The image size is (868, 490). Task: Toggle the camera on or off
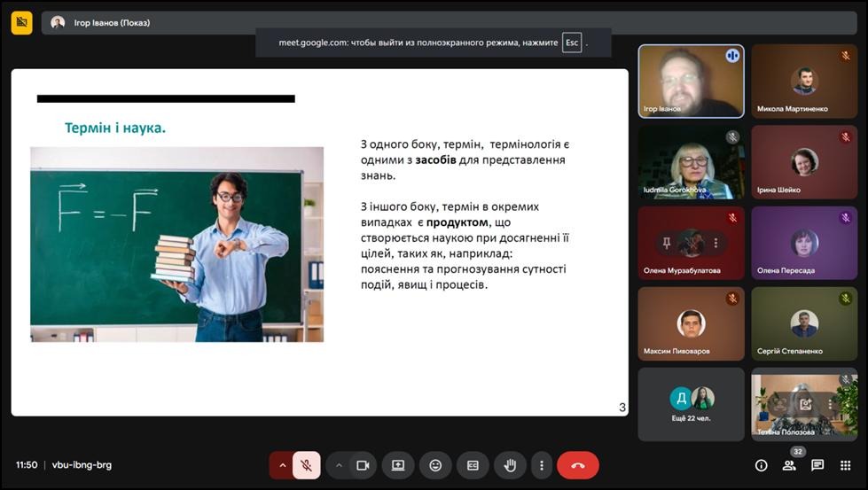[x=363, y=465]
